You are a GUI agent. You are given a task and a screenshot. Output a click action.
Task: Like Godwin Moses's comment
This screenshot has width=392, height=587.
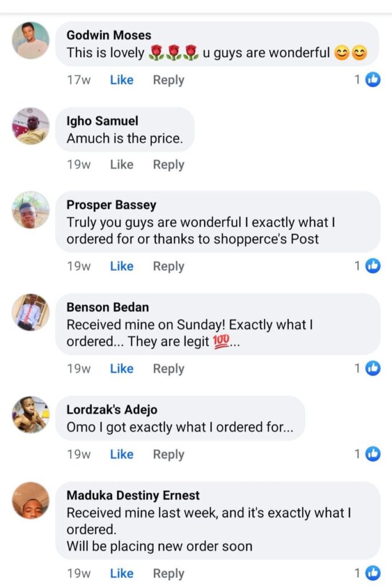121,80
